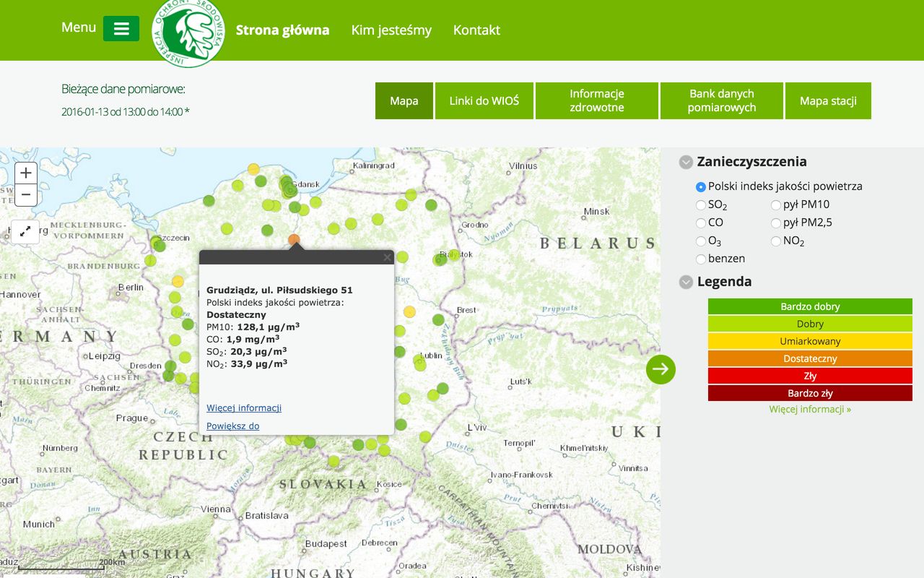Collapse the Zanieczyszczenia section

pos(686,163)
